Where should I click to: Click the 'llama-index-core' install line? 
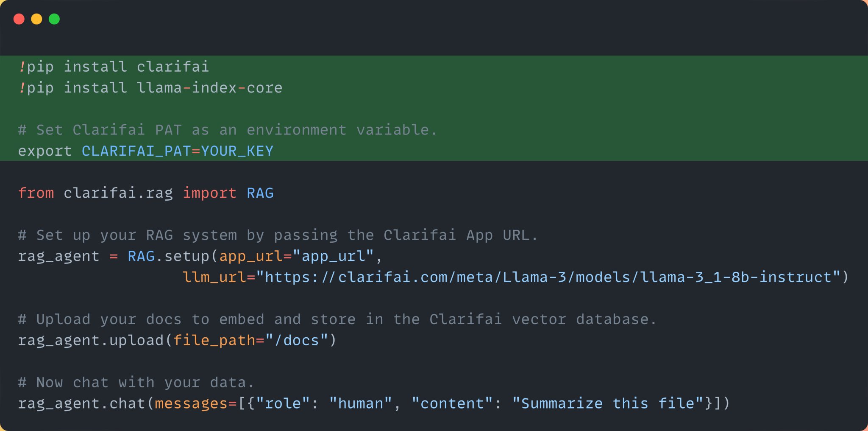click(x=150, y=88)
